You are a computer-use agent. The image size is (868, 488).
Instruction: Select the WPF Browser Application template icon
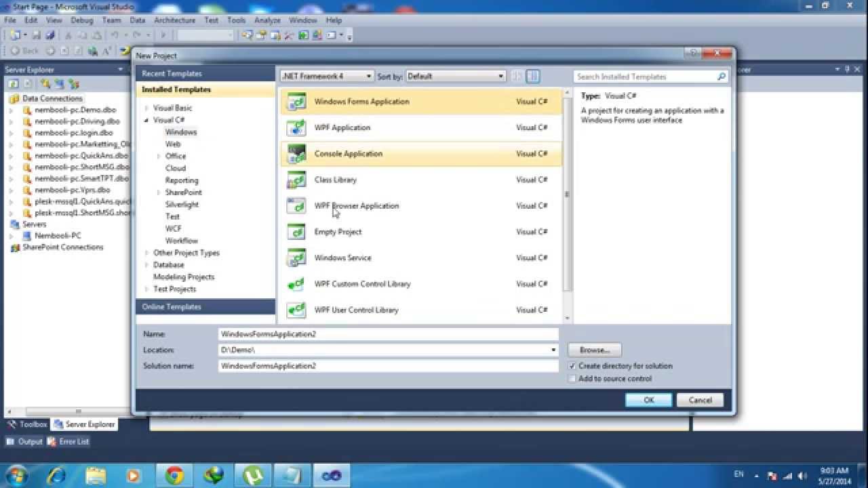(296, 205)
